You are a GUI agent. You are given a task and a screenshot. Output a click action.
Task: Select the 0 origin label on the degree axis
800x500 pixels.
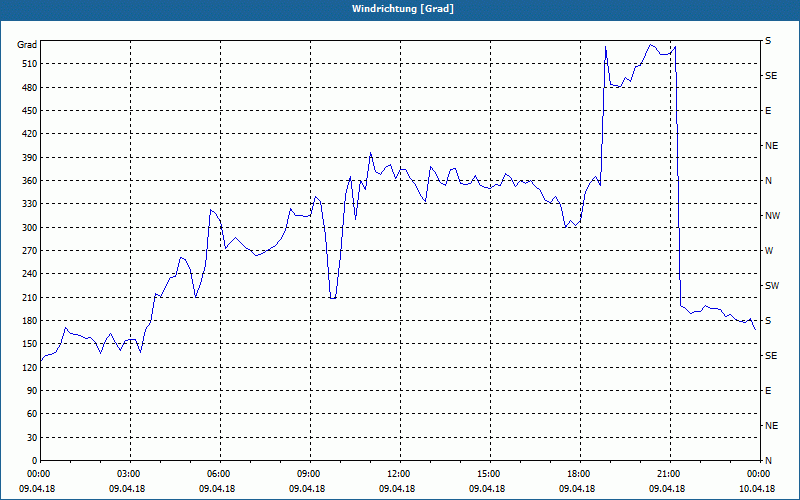pos(35,461)
